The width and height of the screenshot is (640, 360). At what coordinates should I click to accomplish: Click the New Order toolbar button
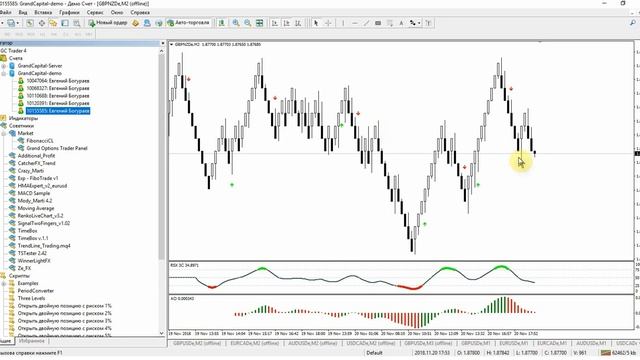point(108,23)
